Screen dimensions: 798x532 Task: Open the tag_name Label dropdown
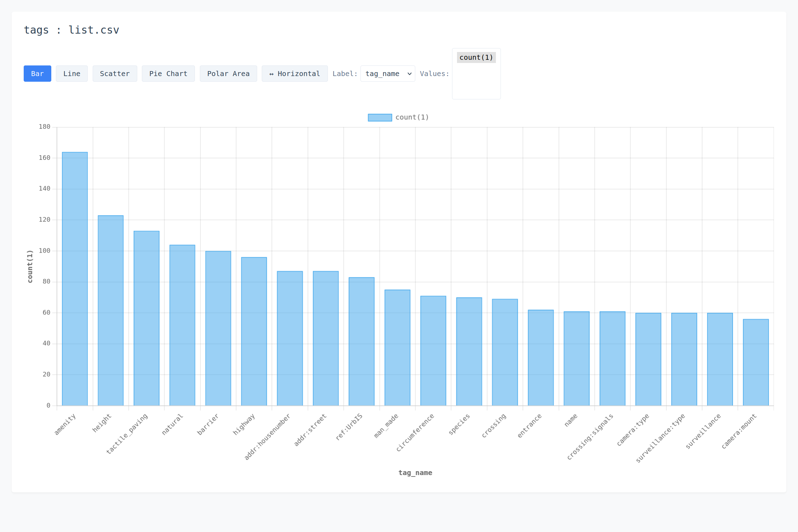[388, 74]
